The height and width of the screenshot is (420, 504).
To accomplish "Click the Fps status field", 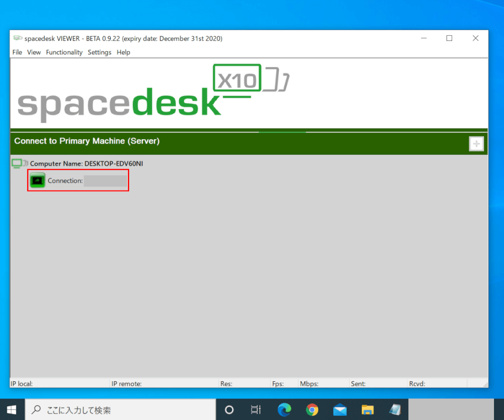I will click(285, 383).
